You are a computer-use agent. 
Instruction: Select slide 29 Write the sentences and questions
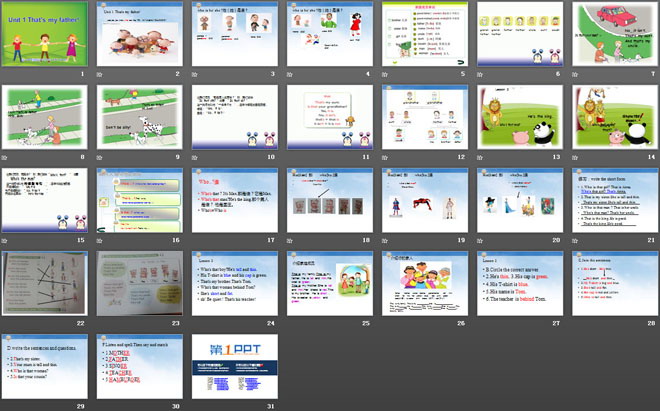tap(43, 366)
